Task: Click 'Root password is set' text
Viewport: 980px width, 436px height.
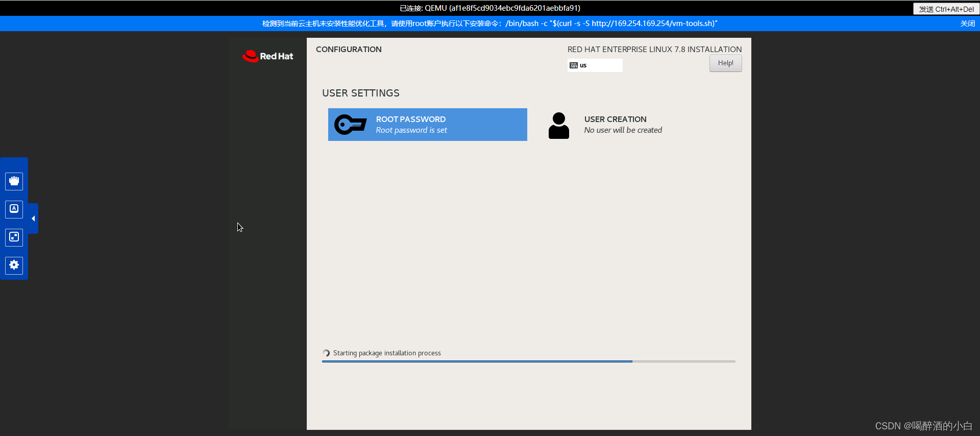Action: coord(411,130)
